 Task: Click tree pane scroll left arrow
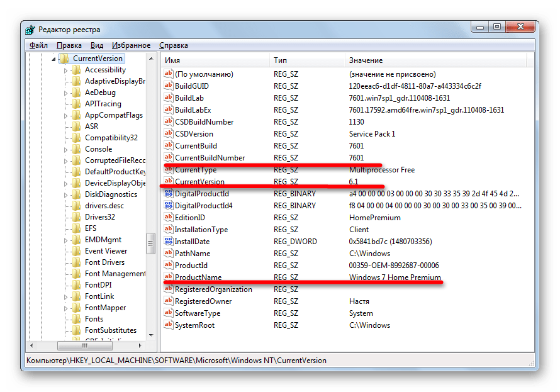(32, 345)
